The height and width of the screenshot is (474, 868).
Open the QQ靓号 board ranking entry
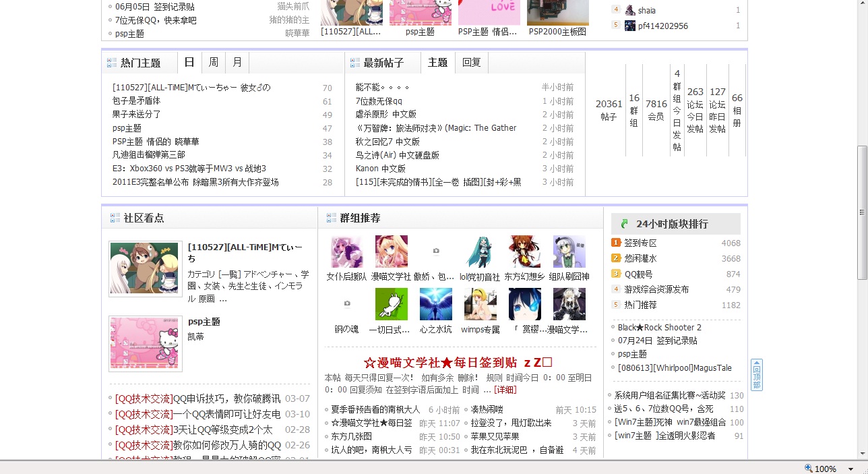coord(638,274)
